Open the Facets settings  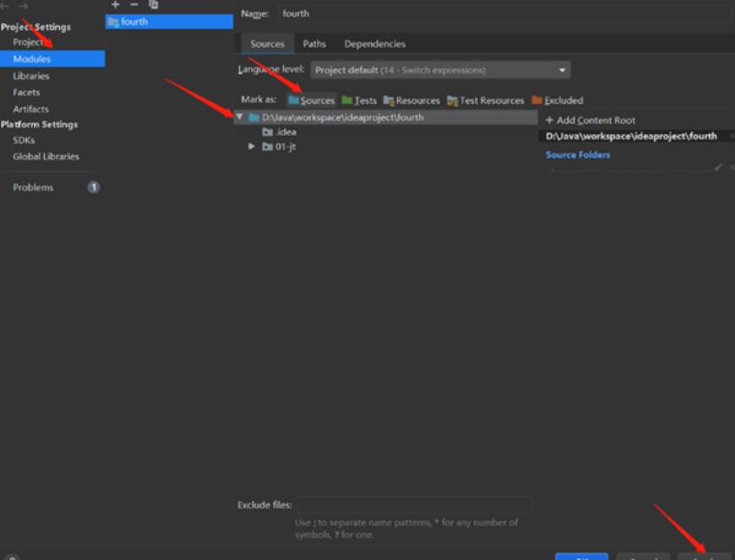click(x=27, y=92)
